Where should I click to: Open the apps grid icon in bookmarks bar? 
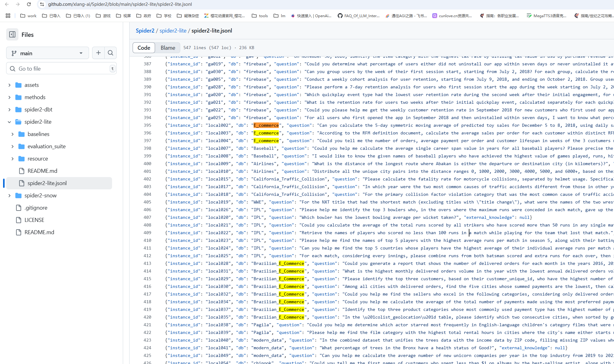[x=8, y=16]
